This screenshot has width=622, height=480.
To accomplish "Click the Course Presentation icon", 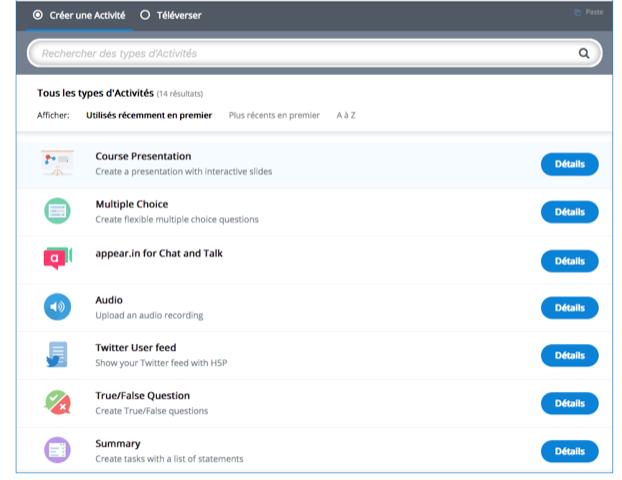I will [x=57, y=163].
